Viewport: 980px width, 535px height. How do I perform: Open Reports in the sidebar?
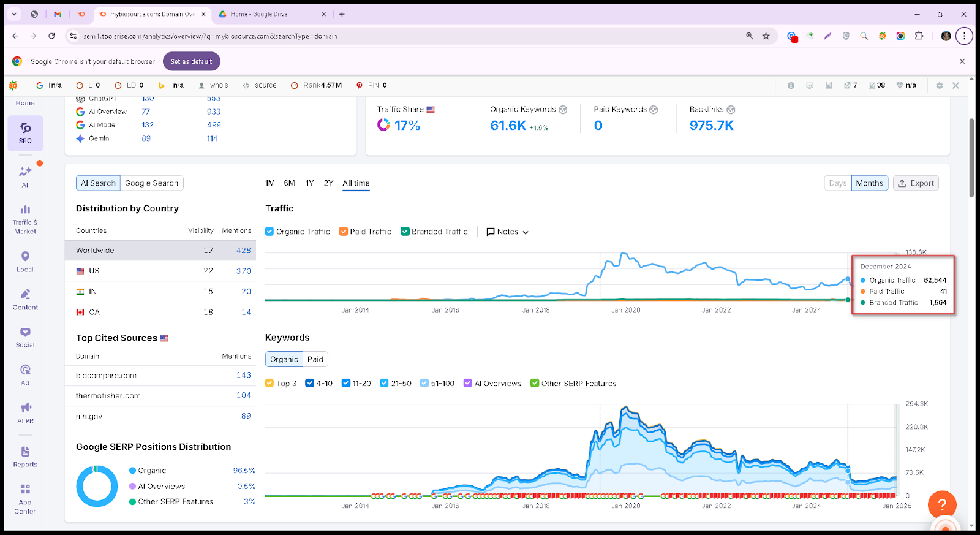point(25,456)
